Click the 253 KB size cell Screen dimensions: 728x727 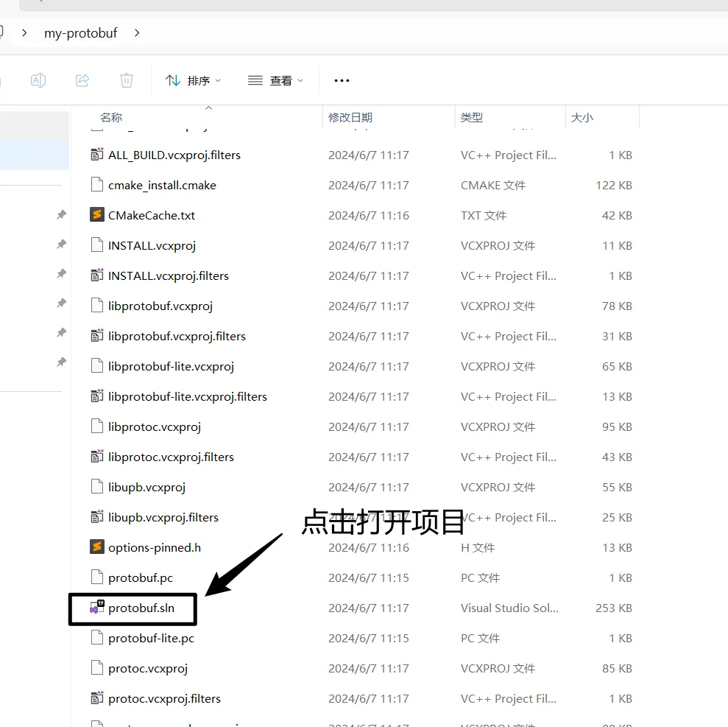pos(614,608)
